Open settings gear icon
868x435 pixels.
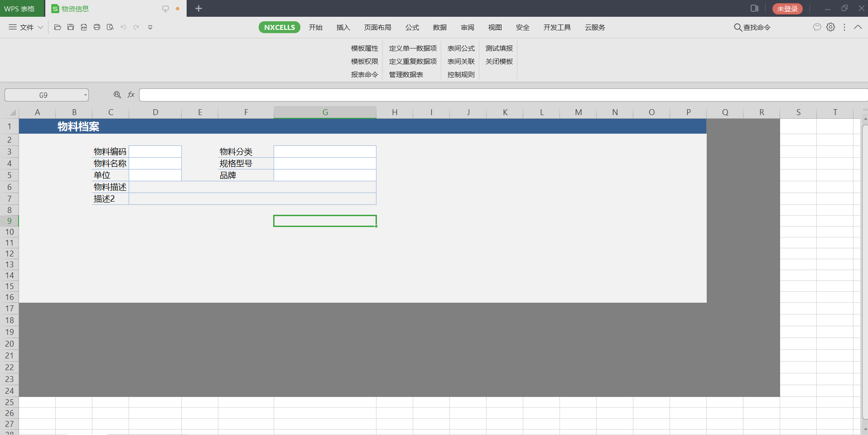pyautogui.click(x=830, y=27)
